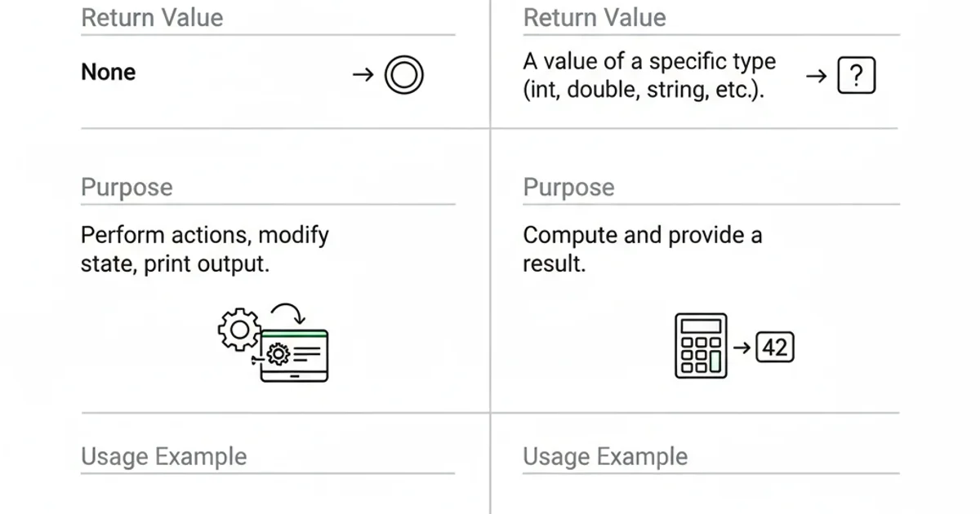Click the right column Return Value heading

click(595, 18)
